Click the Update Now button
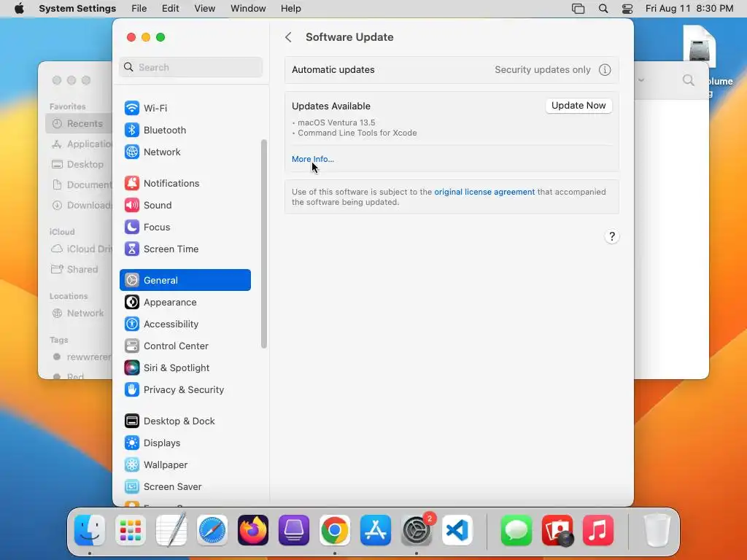 [x=578, y=106]
